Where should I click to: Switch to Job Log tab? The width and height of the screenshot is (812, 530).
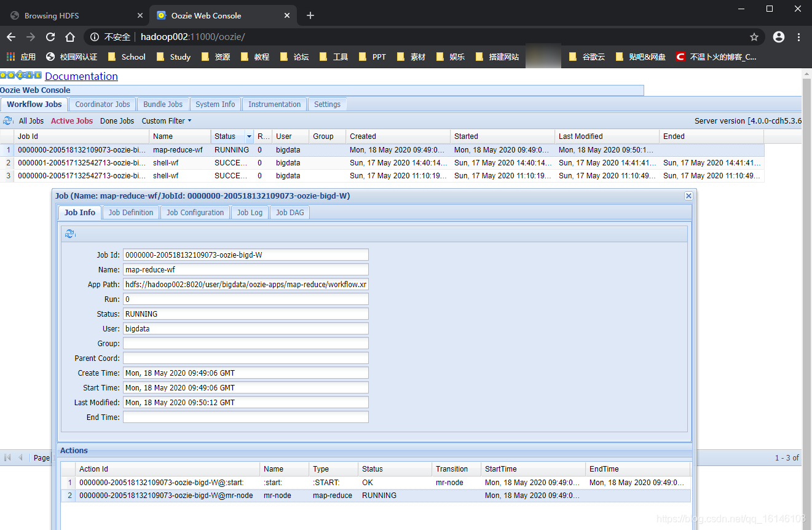250,212
